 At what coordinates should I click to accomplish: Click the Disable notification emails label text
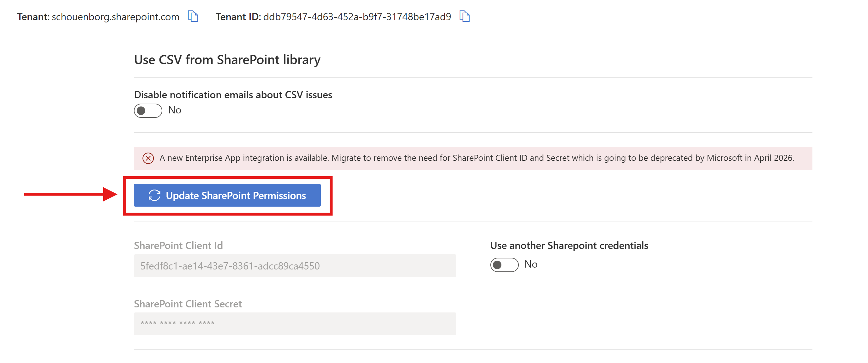(233, 95)
